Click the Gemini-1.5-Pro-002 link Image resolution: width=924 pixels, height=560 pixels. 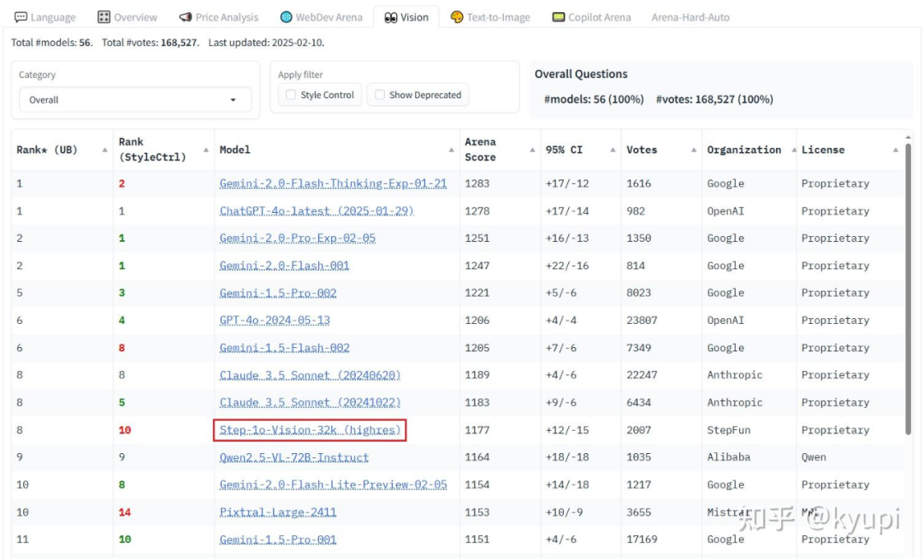[278, 292]
